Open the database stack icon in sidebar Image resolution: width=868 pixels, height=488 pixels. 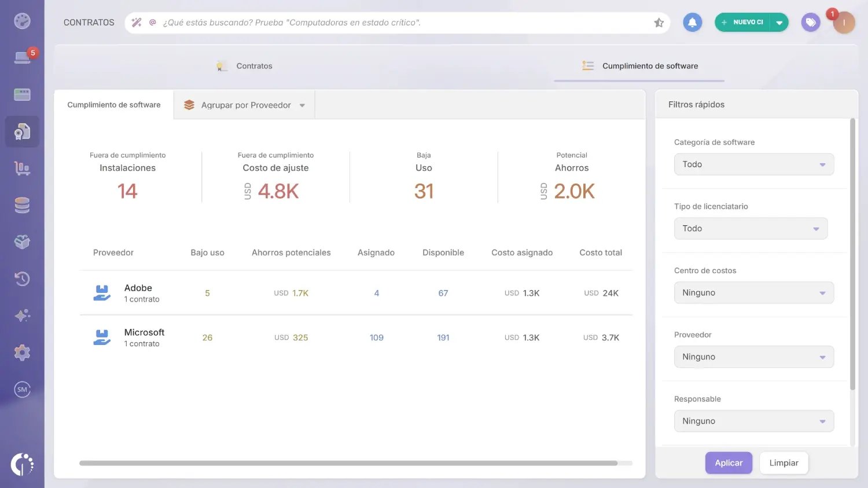coord(22,205)
